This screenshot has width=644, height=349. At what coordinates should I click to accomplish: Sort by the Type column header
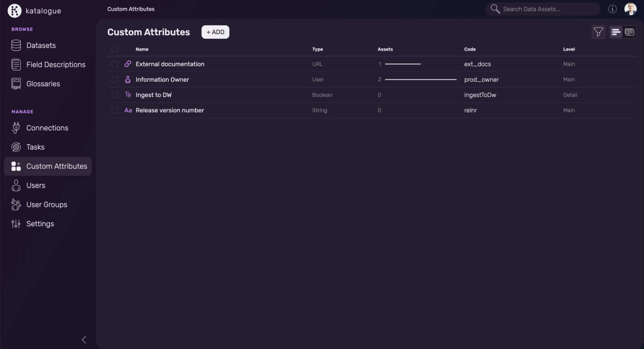[318, 49]
